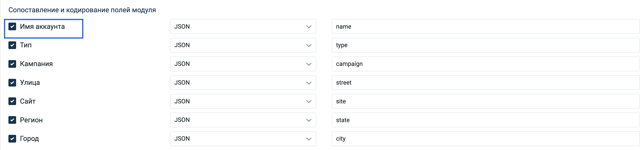Select the campaign mapping input field
This screenshot has width=644, height=150.
[485, 64]
